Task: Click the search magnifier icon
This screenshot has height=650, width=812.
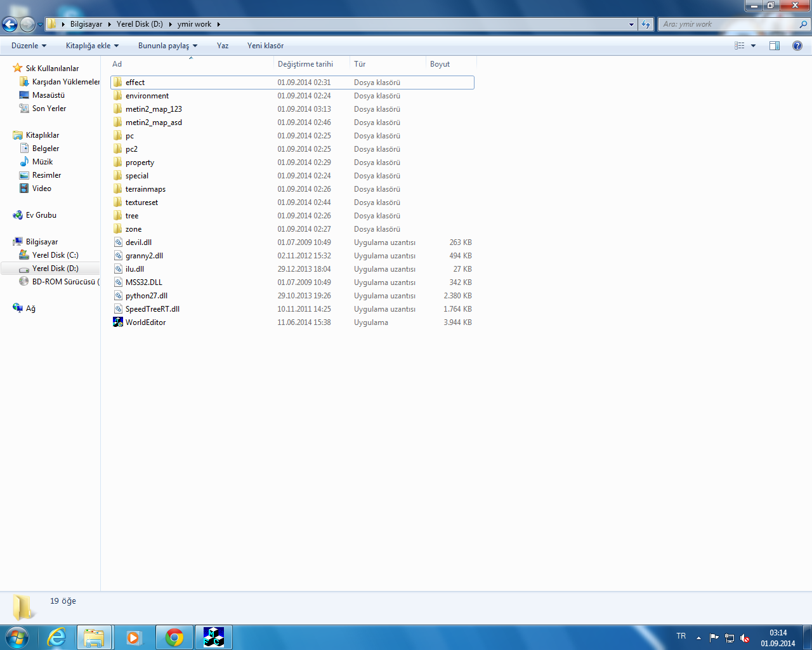Action: [803, 24]
